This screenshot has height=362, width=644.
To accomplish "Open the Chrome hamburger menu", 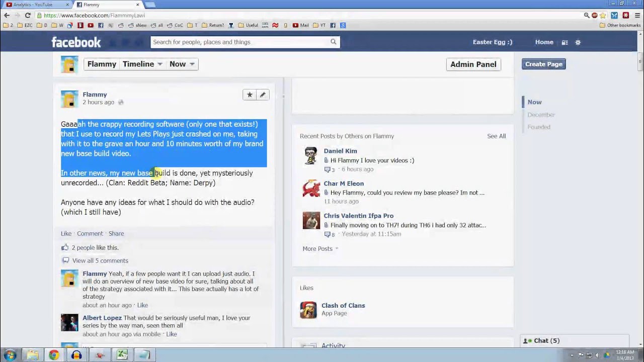I will coord(637,15).
